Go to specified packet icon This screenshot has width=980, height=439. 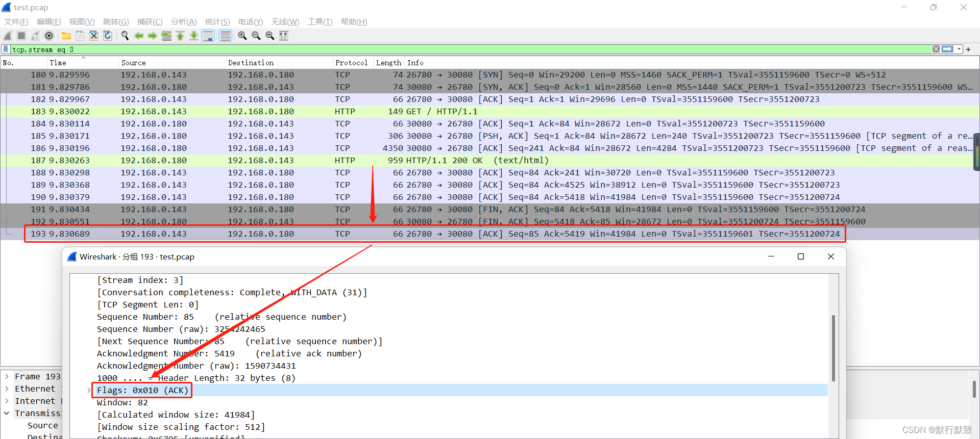(166, 36)
